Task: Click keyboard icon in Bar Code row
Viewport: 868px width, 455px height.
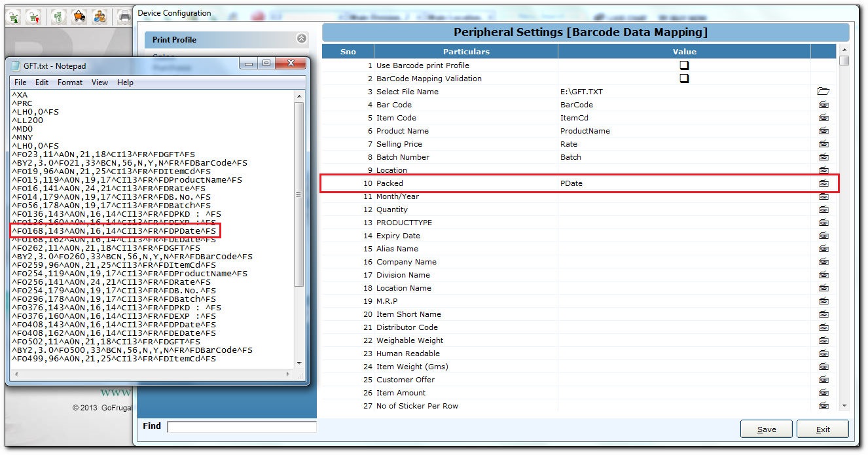Action: pyautogui.click(x=823, y=105)
